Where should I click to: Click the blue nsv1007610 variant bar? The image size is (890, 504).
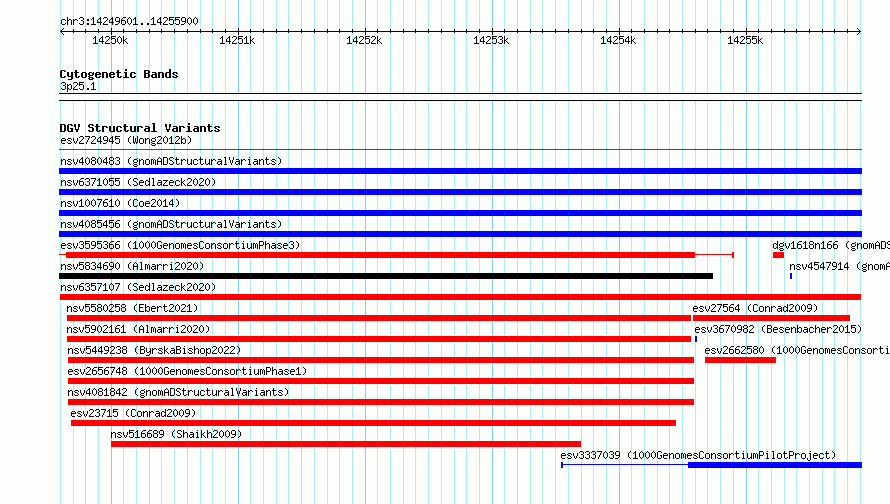[x=460, y=213]
